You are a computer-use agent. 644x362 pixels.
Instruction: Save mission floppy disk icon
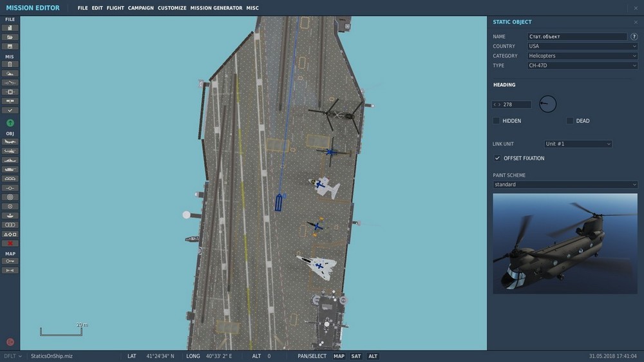(10, 46)
